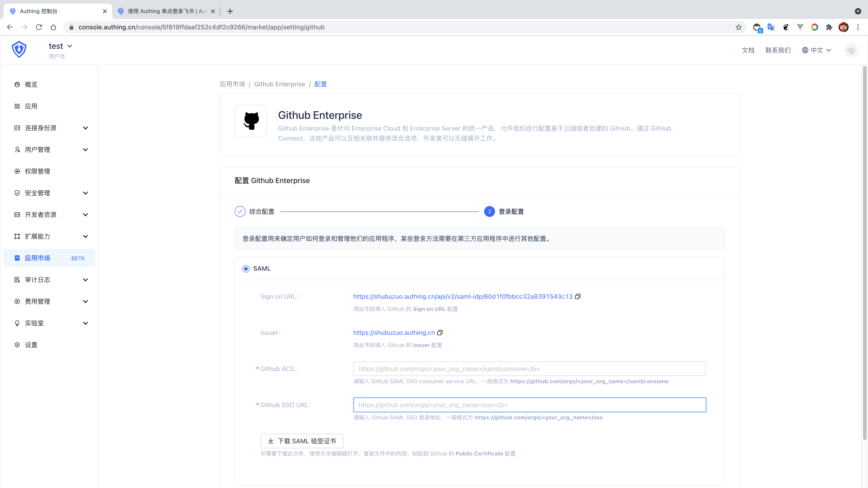Click Github Enterprise breadcrumb link
The width and height of the screenshot is (868, 488).
tap(280, 84)
